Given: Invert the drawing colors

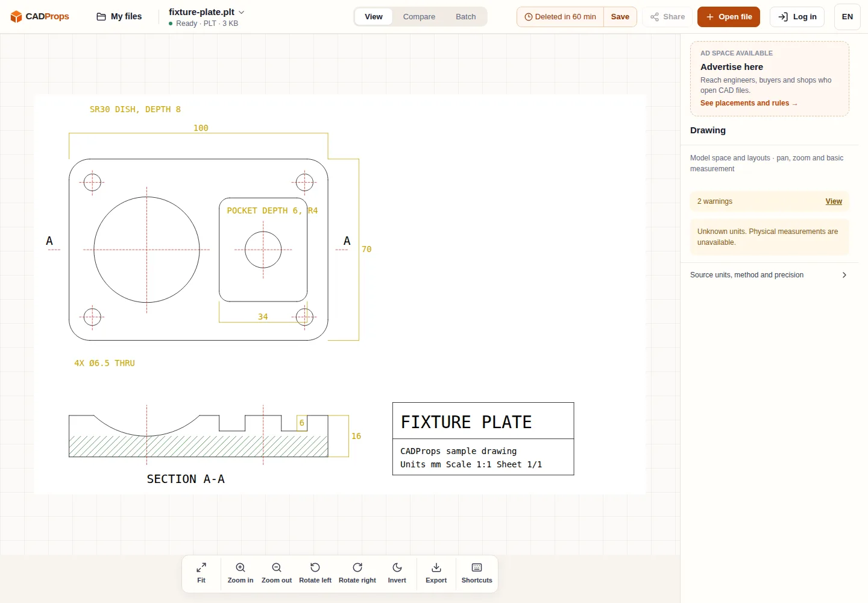Looking at the screenshot, I should coord(397,573).
